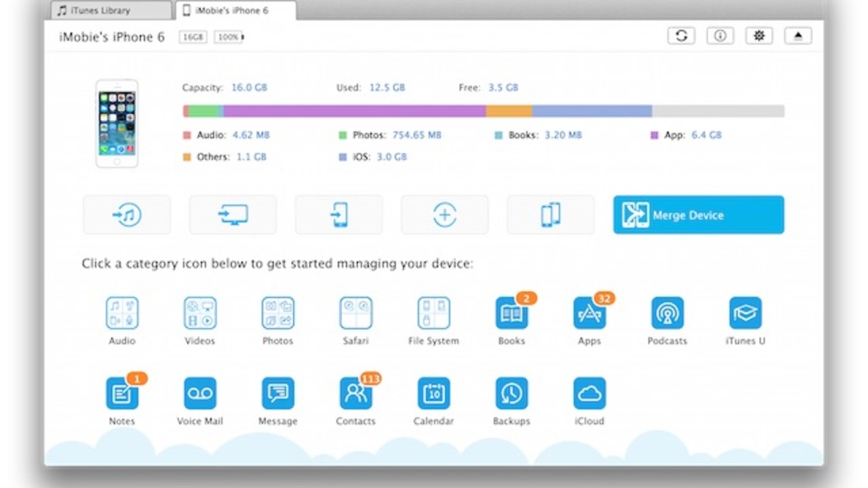This screenshot has height=488, width=868.
Task: Click the transfer to iTunes music button
Action: 127,215
